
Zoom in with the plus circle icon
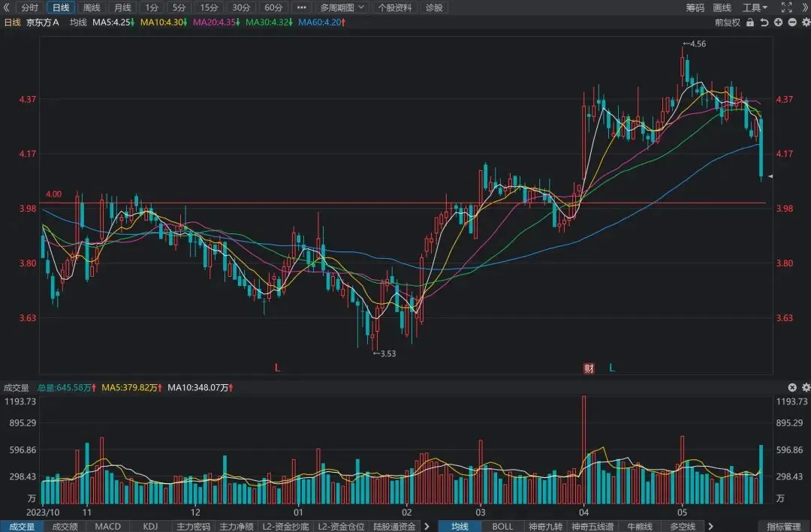tap(778, 23)
